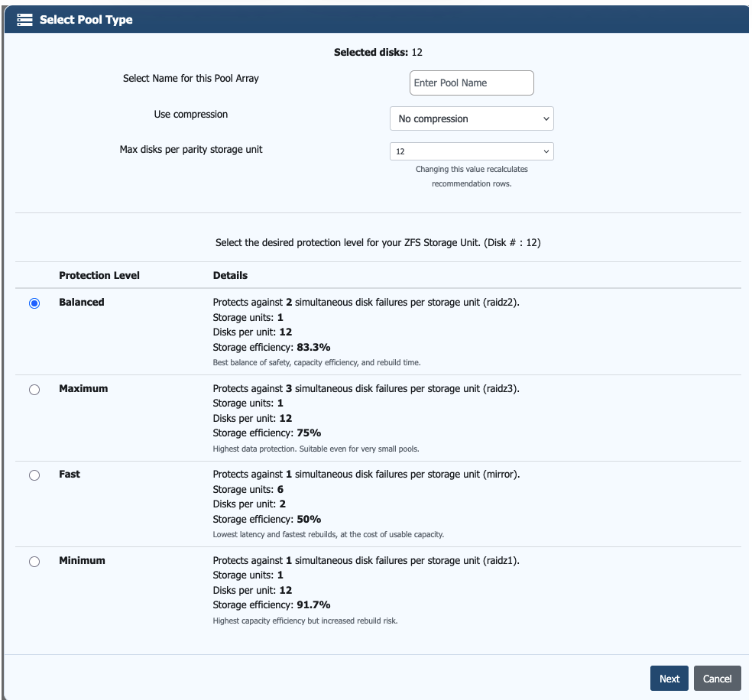Click the Details column header
This screenshot has height=700, width=752.
click(230, 275)
